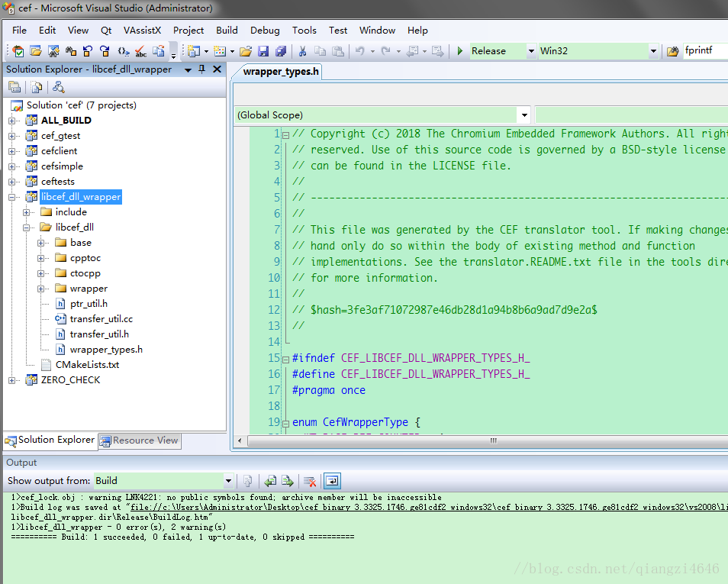Click the Save All toolbar icon
The height and width of the screenshot is (584, 728).
point(281,51)
